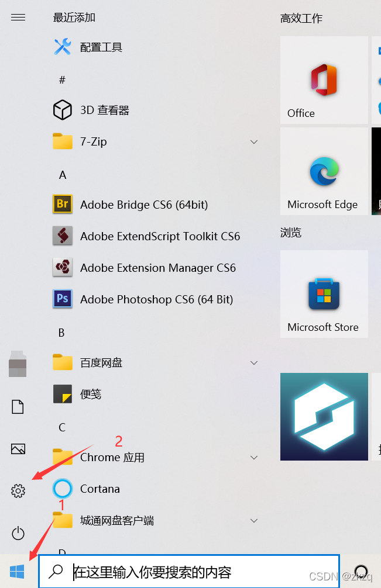Open the Pictures sidebar icon
381x588 pixels.
(x=18, y=449)
